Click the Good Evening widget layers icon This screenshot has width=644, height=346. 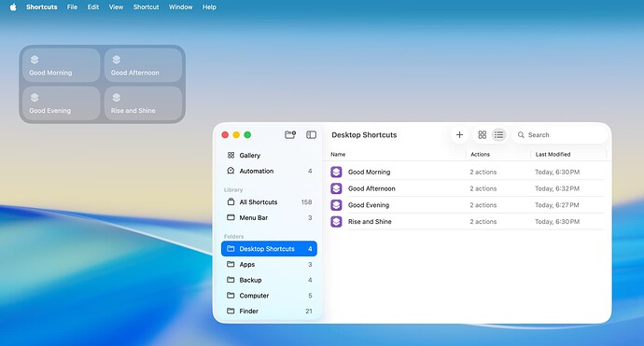[x=35, y=97]
